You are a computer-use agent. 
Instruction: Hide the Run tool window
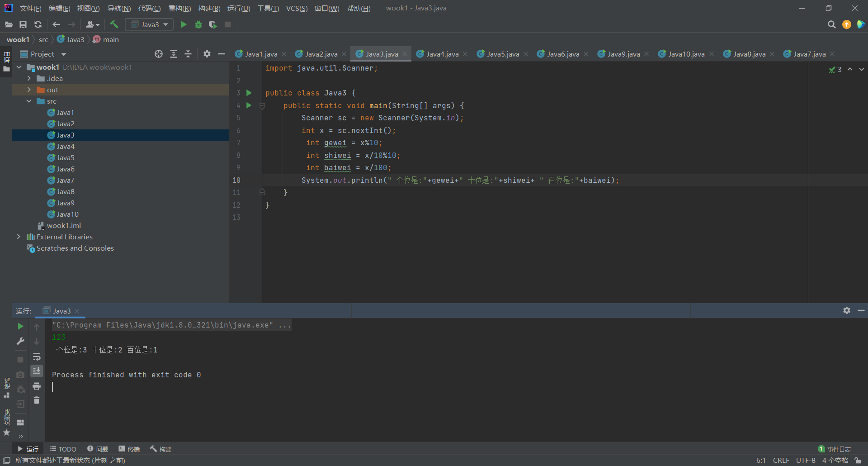tap(861, 310)
